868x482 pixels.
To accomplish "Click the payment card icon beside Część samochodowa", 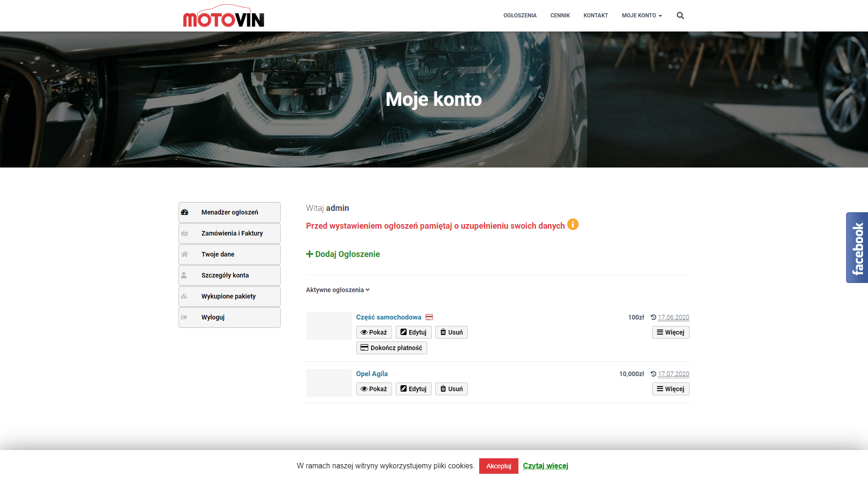I will coord(429,316).
